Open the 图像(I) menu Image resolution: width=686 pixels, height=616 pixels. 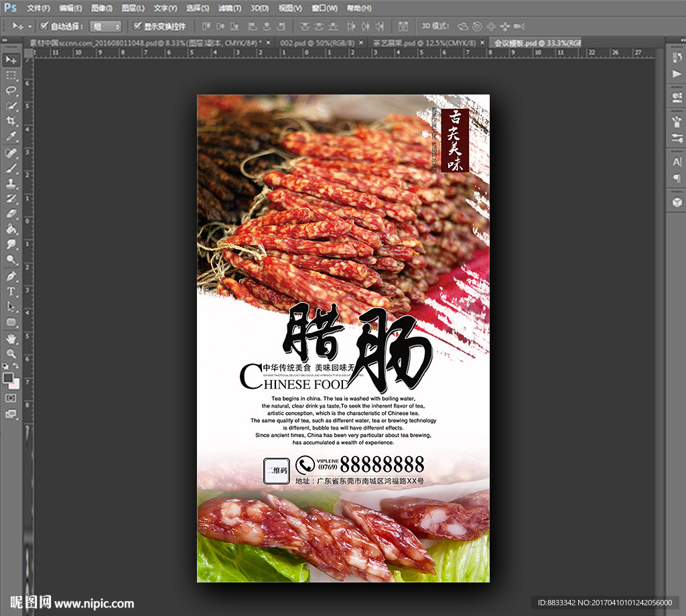102,8
